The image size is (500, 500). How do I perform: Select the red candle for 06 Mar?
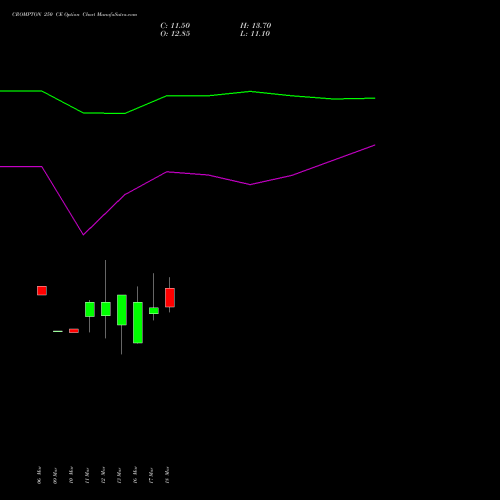click(42, 291)
